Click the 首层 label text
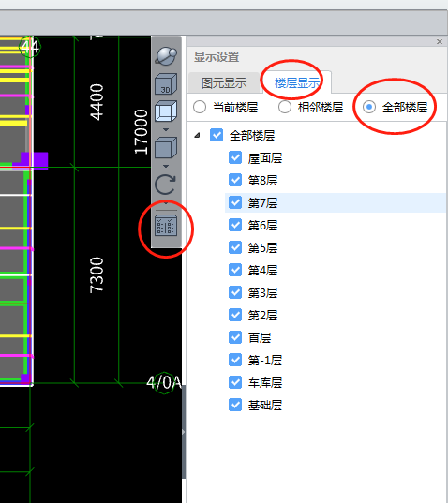 (260, 338)
